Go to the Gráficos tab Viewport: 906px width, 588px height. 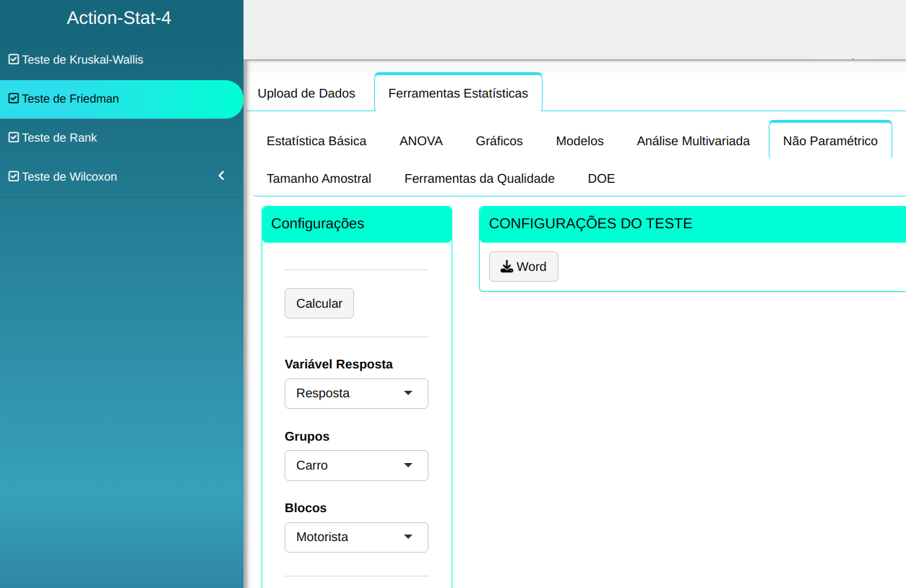click(x=499, y=141)
